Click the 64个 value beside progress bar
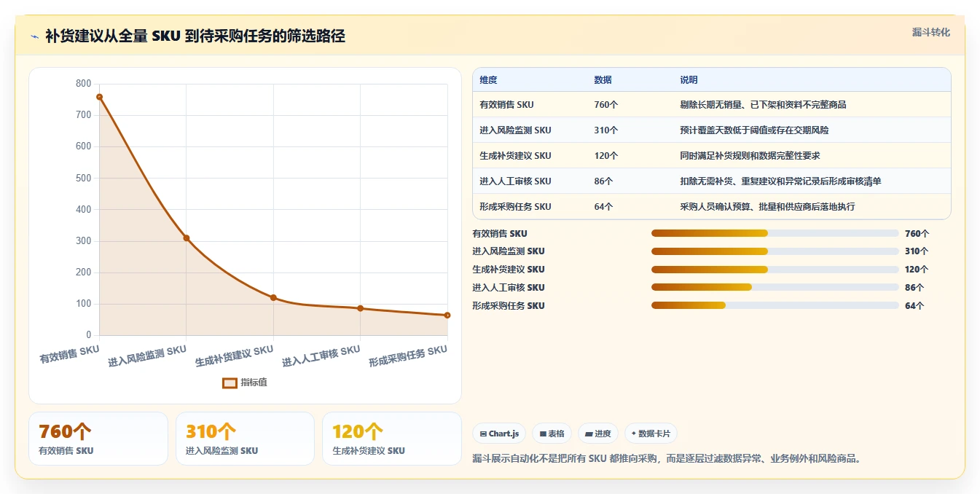The image size is (980, 494). coord(914,306)
